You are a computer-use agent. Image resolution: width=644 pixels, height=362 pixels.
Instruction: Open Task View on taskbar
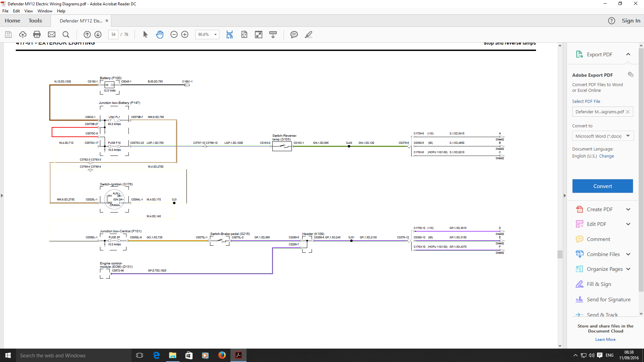pos(140,355)
